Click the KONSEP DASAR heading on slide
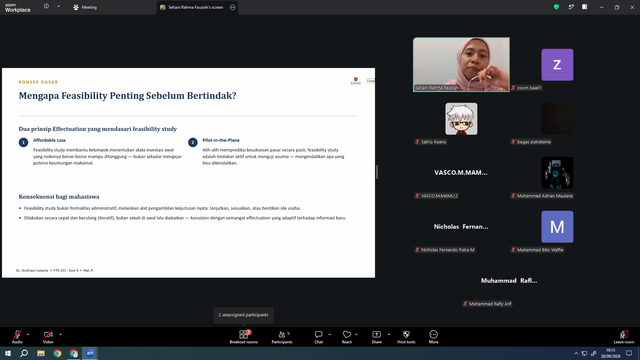This screenshot has height=360, width=640. (x=38, y=82)
